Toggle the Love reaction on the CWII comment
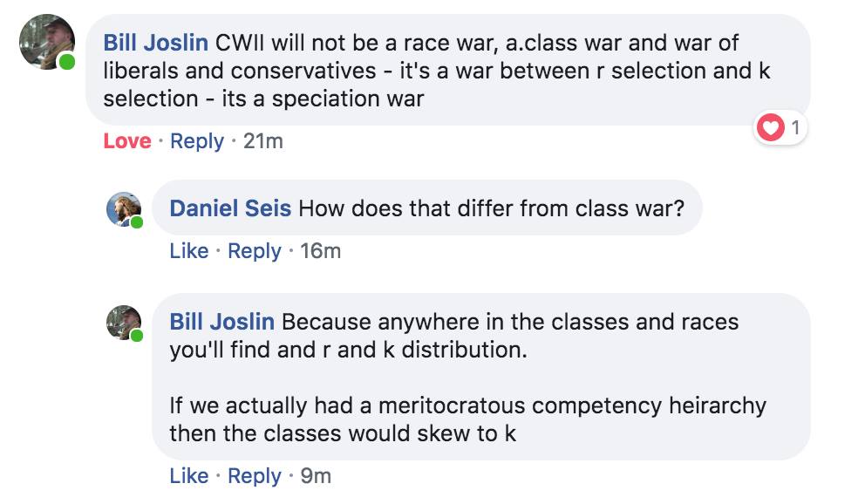The height and width of the screenshot is (504, 865). pos(126,141)
